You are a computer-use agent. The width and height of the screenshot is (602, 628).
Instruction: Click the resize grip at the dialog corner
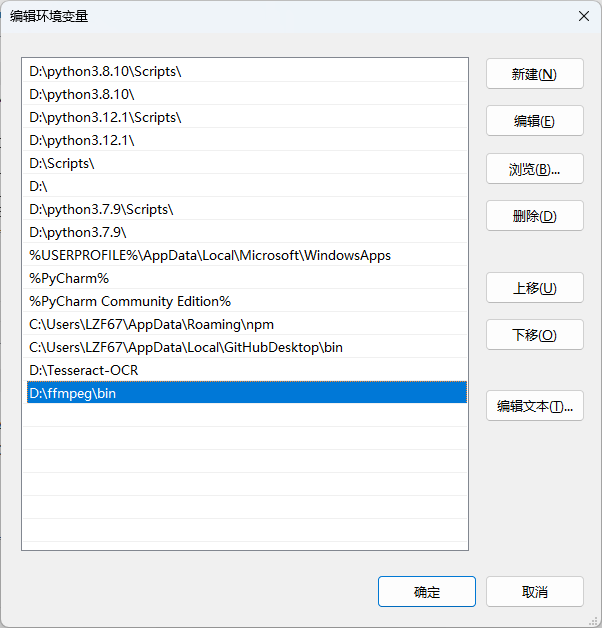593,621
